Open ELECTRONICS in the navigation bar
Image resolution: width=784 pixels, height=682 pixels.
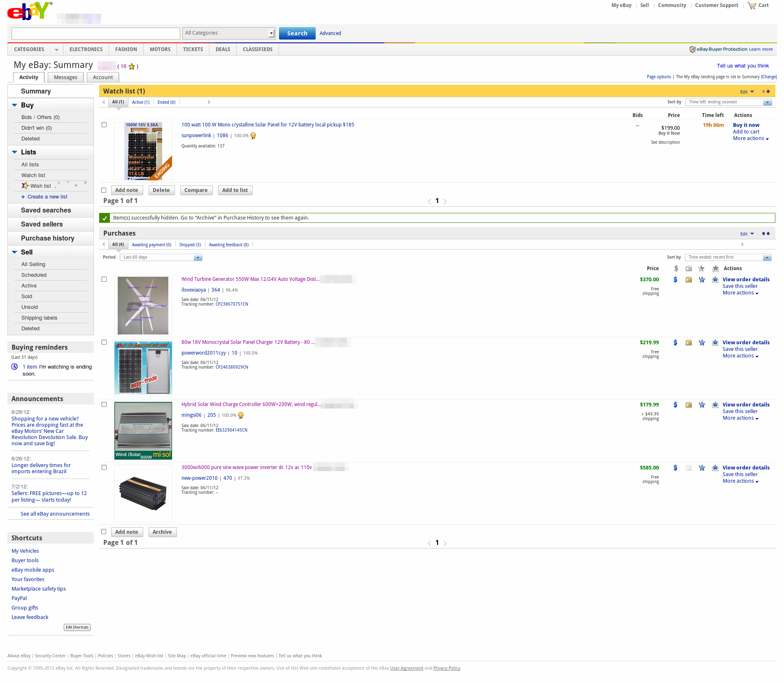[x=86, y=49]
